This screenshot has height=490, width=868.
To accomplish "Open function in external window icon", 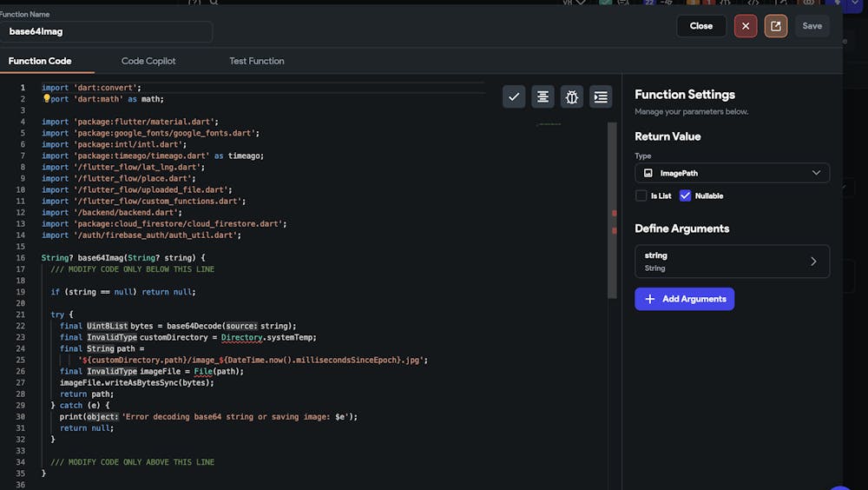I will [775, 26].
